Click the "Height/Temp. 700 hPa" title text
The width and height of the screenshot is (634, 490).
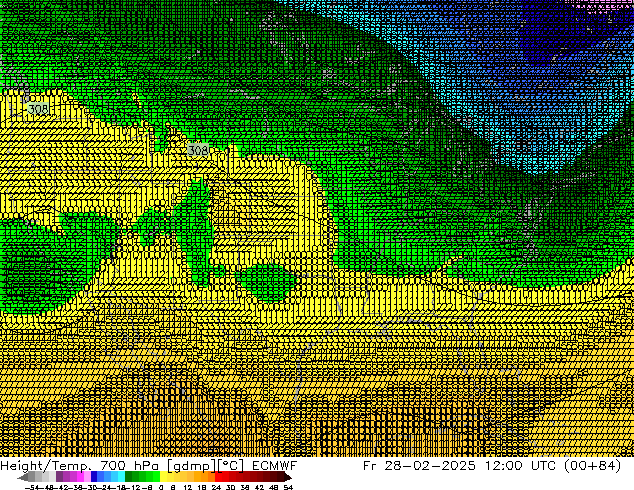coord(79,466)
